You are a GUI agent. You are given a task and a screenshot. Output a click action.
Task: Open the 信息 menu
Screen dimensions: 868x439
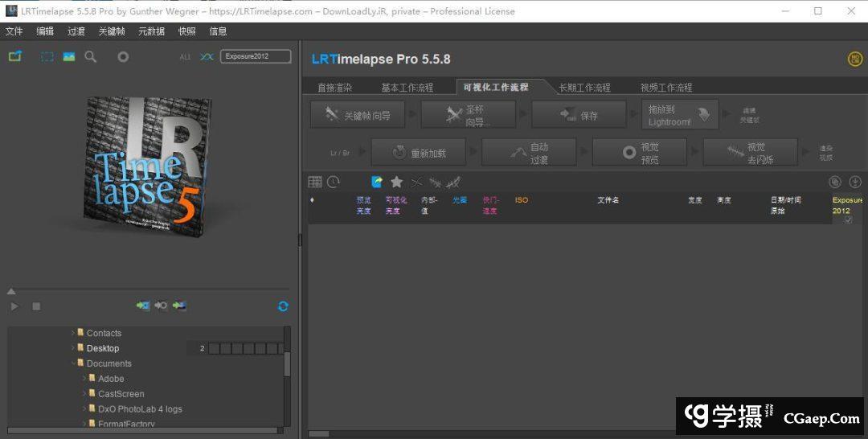click(218, 31)
